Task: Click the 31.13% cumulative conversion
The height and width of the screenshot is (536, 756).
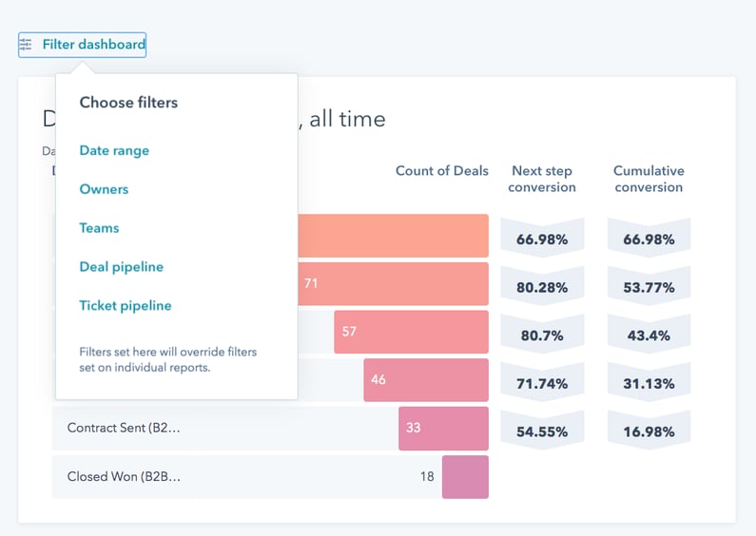Action: point(649,384)
